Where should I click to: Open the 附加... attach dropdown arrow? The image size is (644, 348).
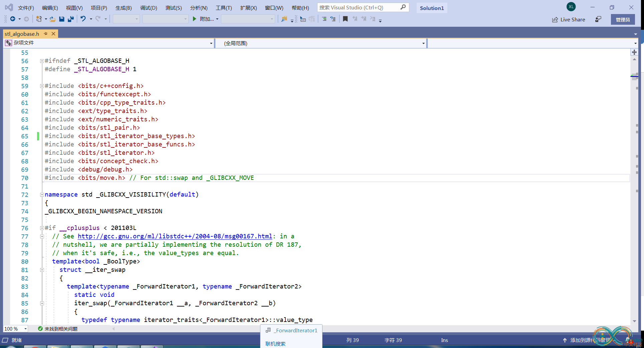pos(217,19)
